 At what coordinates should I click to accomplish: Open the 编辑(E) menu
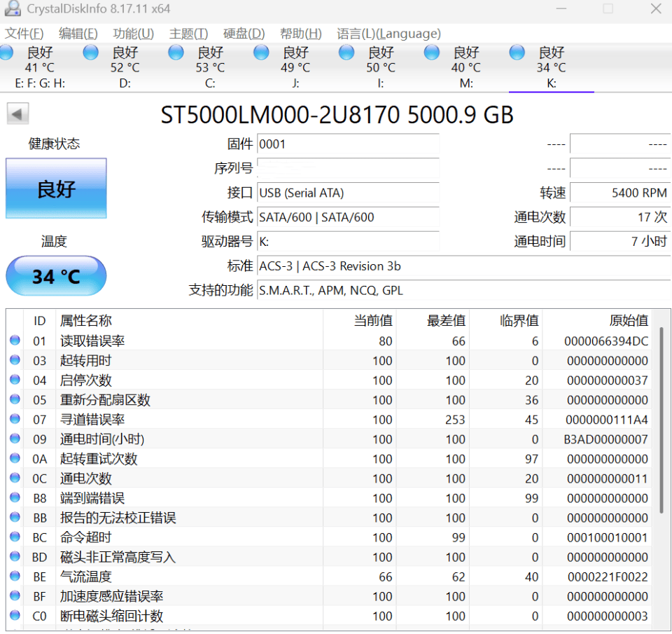tap(78, 34)
